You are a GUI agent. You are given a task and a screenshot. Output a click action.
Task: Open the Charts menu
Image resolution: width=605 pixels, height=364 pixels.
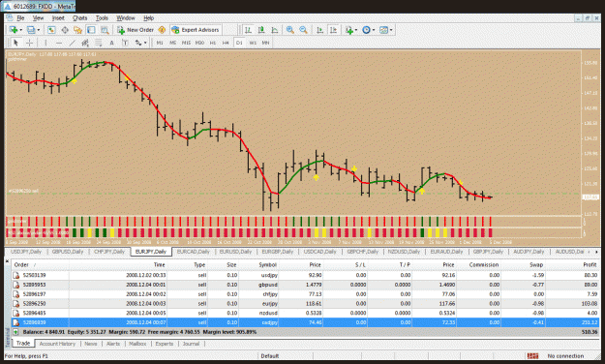pyautogui.click(x=80, y=18)
